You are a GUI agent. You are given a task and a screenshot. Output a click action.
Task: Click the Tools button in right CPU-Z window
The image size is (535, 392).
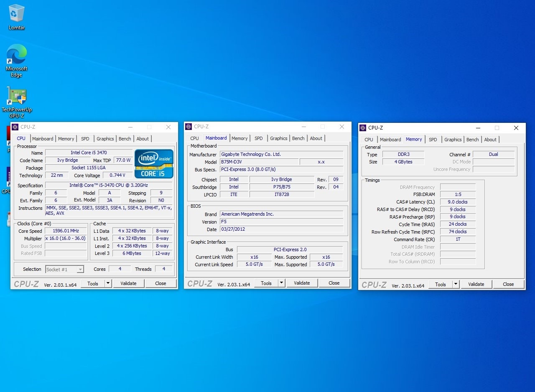[x=441, y=284]
